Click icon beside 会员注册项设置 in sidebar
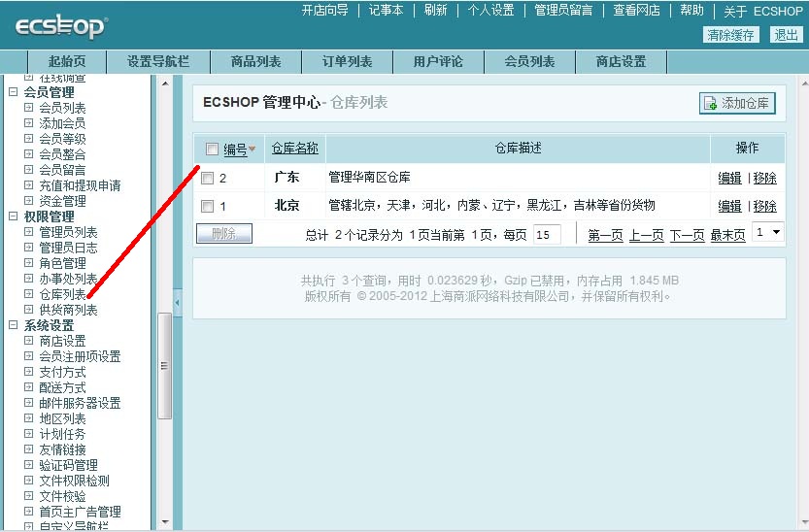Image resolution: width=809 pixels, height=532 pixels. coord(29,355)
